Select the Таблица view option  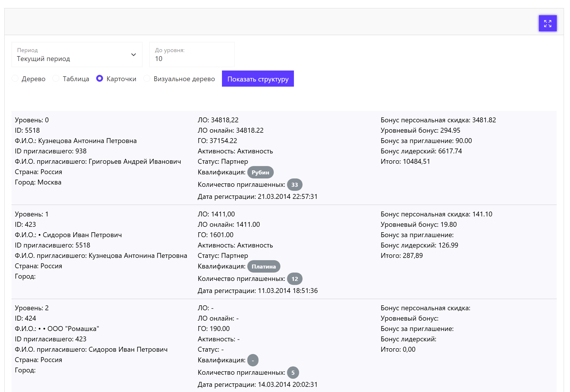pyautogui.click(x=56, y=79)
